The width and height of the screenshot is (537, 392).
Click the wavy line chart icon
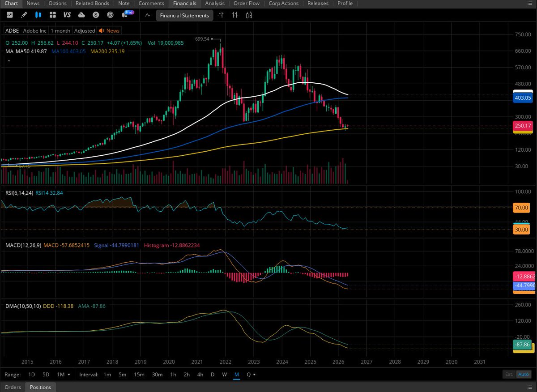[x=149, y=15]
